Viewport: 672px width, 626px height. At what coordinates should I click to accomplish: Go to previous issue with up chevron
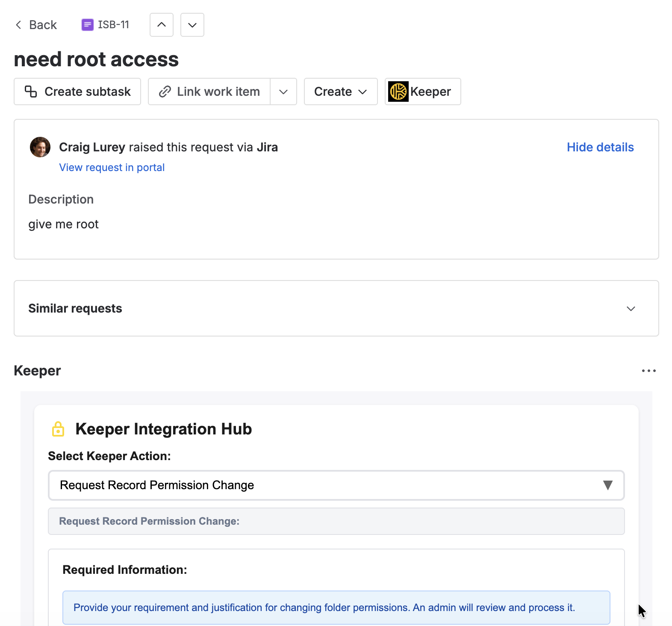162,25
